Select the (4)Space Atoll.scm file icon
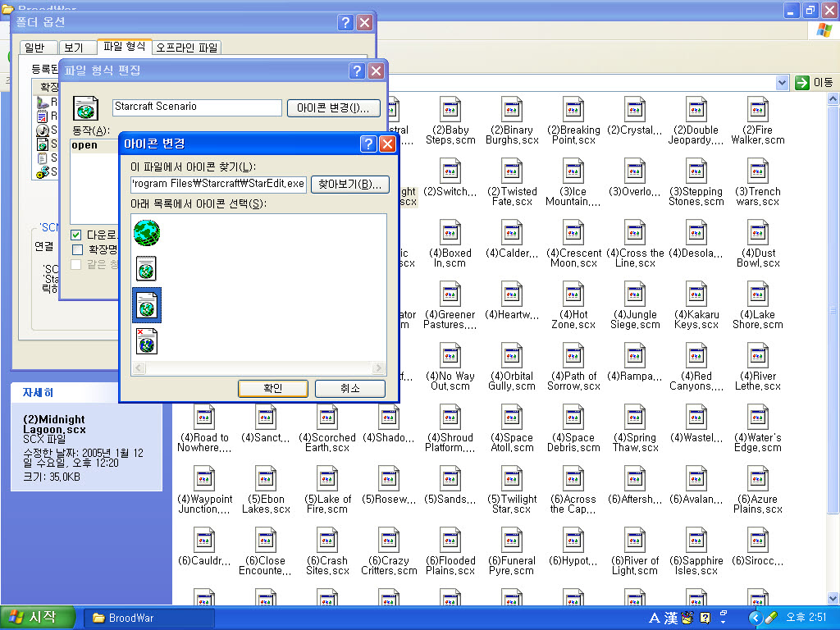This screenshot has width=840, height=630. tap(512, 418)
